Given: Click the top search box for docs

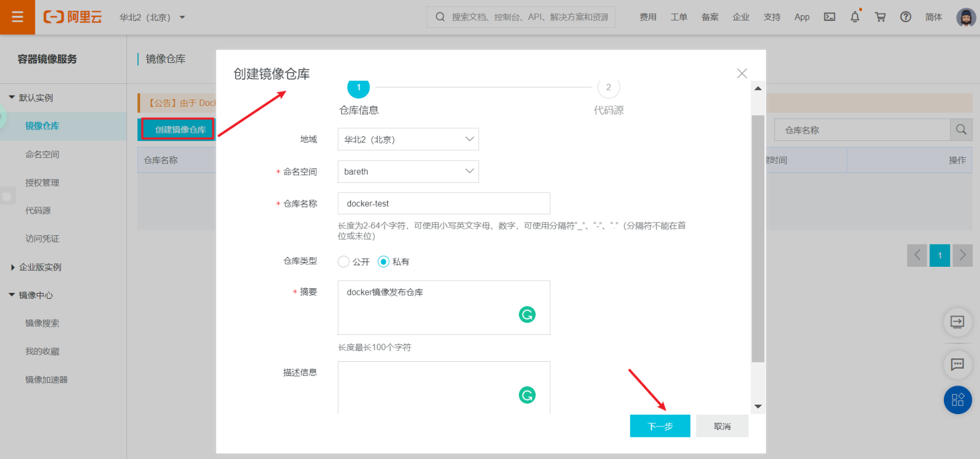Looking at the screenshot, I should [x=521, y=17].
